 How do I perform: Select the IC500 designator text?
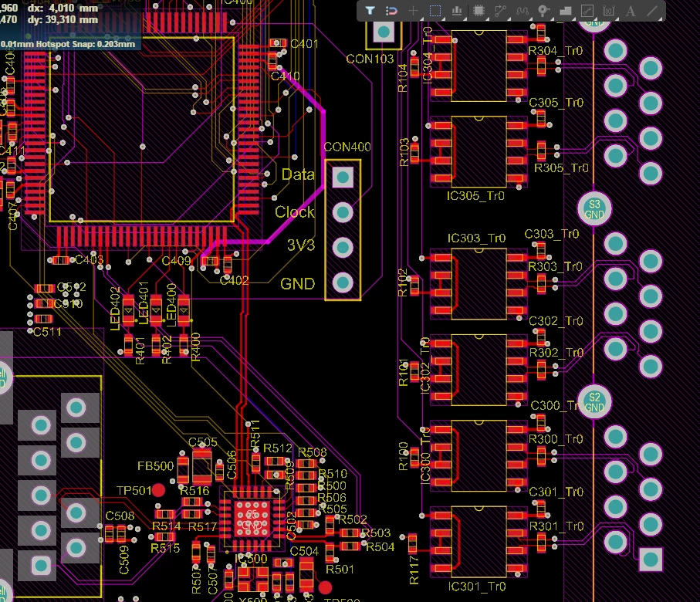click(252, 559)
